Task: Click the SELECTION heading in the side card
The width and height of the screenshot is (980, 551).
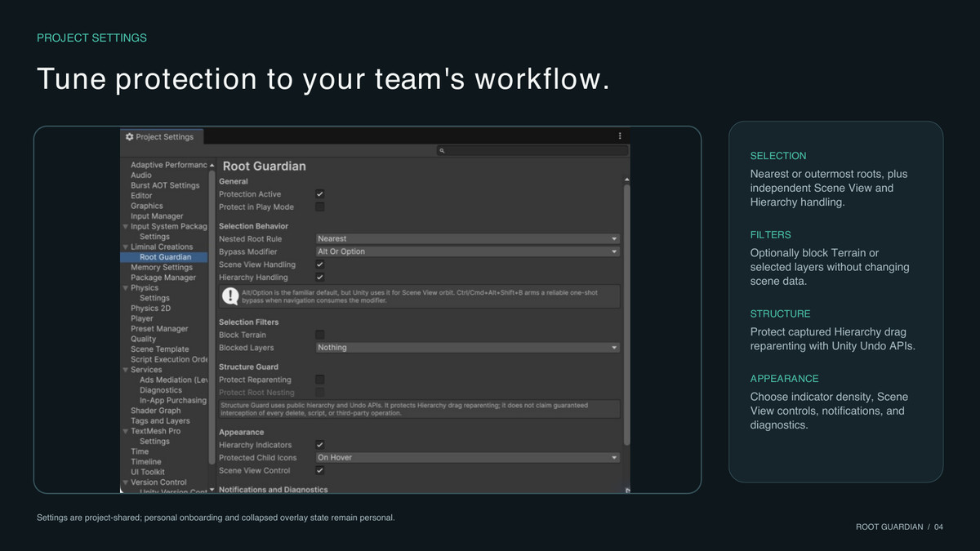Action: pos(777,156)
